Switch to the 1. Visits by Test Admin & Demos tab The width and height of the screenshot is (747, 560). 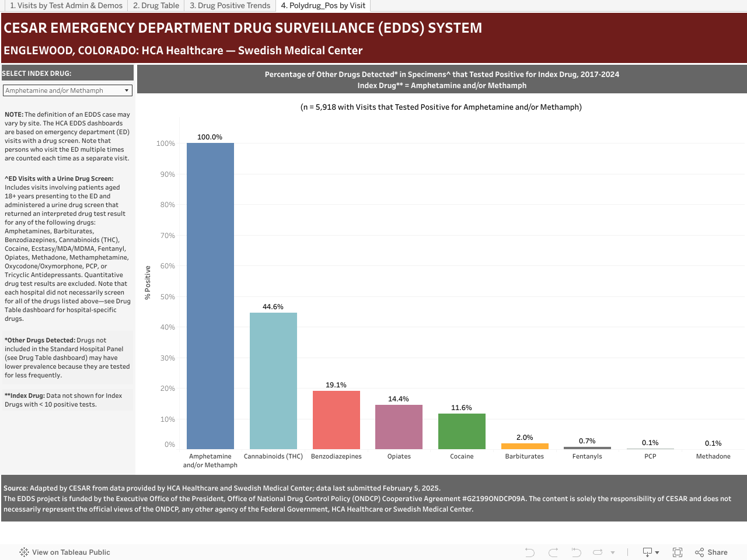[66, 5]
